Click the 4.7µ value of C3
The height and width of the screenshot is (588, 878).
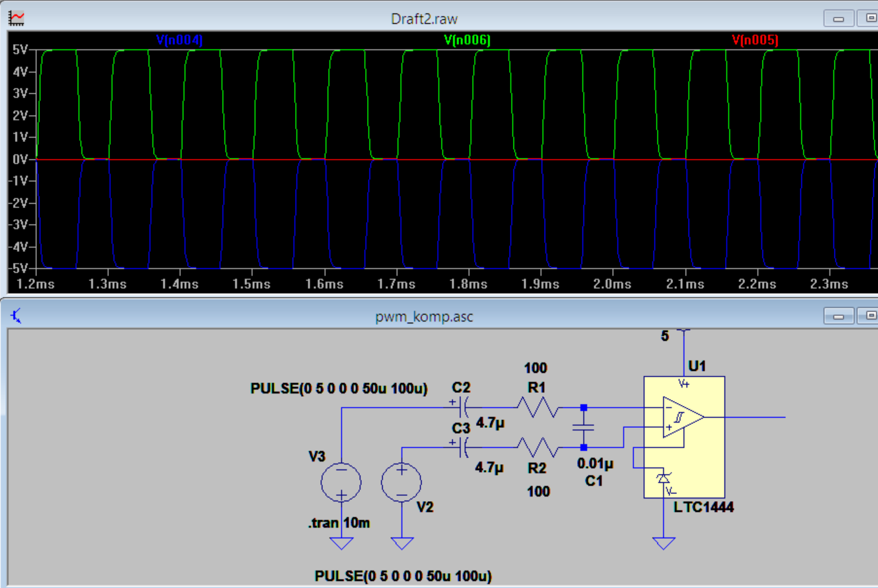490,467
